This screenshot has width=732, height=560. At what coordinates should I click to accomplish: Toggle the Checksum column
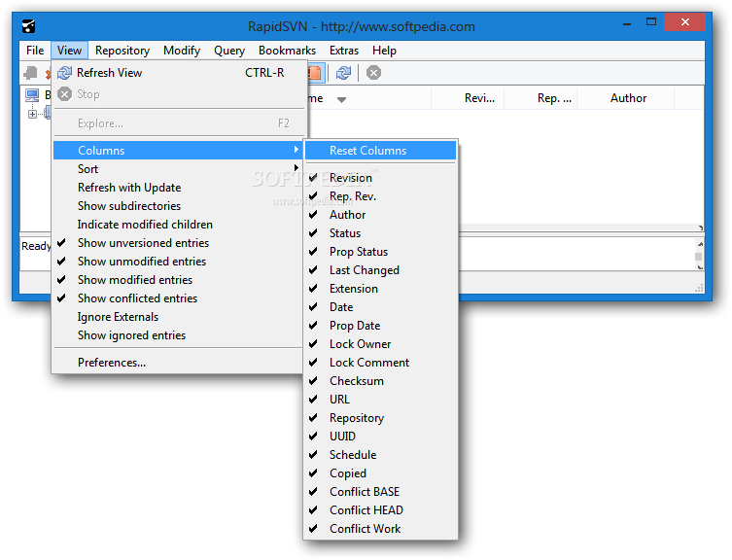(380, 381)
